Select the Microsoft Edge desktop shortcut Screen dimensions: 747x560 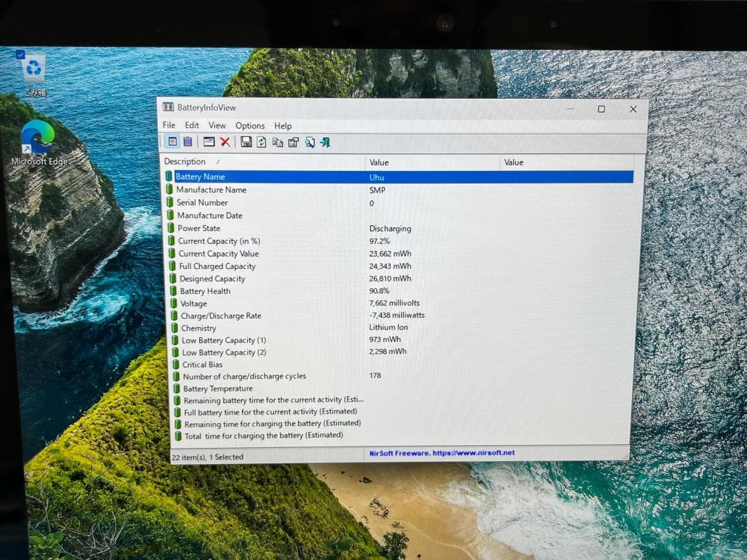point(38,143)
